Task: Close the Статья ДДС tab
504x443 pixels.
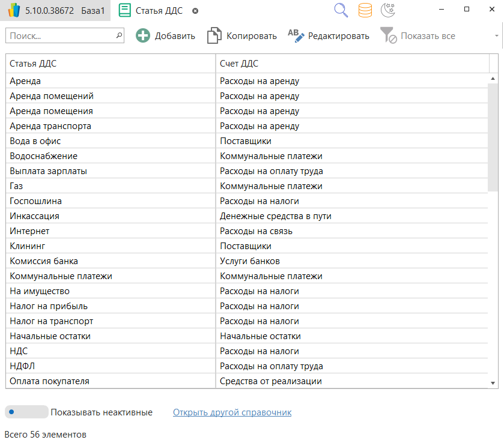Action: 195,11
